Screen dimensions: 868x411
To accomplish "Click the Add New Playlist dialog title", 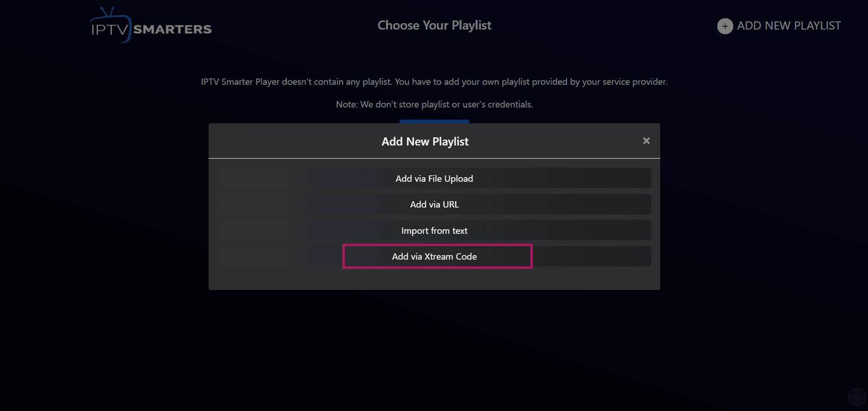I will (425, 142).
